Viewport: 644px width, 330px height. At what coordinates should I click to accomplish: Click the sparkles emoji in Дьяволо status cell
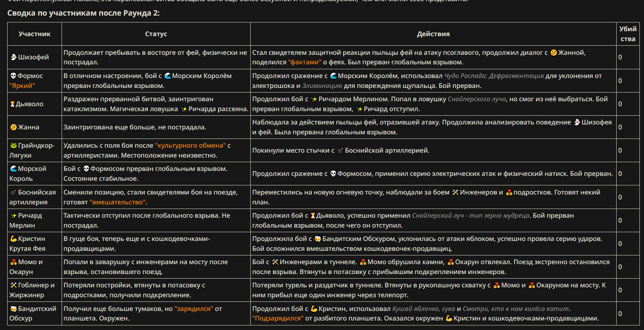click(x=184, y=109)
